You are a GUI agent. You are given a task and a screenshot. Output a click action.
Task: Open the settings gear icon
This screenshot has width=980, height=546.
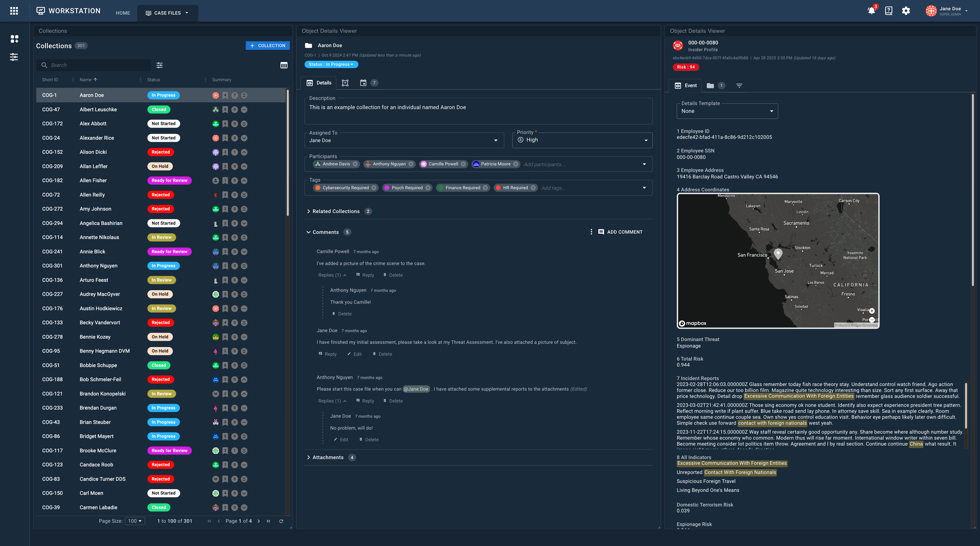point(906,11)
